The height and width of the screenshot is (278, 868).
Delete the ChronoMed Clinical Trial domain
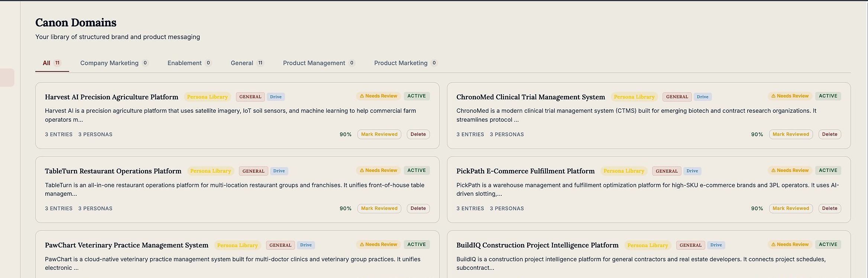830,134
